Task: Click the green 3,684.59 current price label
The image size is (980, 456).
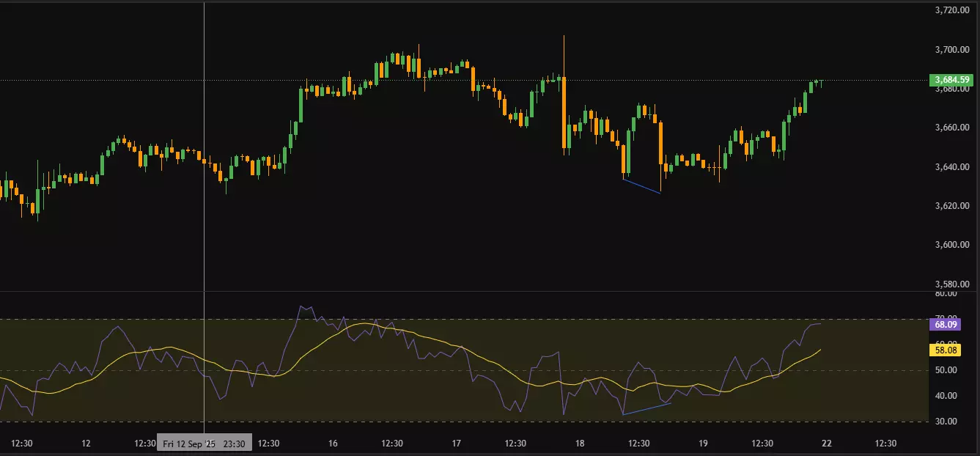Action: pyautogui.click(x=950, y=80)
